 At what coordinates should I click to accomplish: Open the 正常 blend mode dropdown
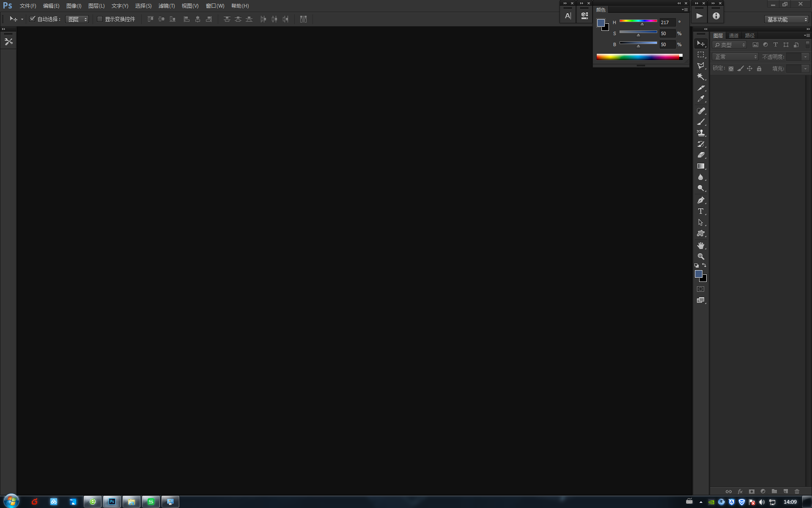(735, 57)
